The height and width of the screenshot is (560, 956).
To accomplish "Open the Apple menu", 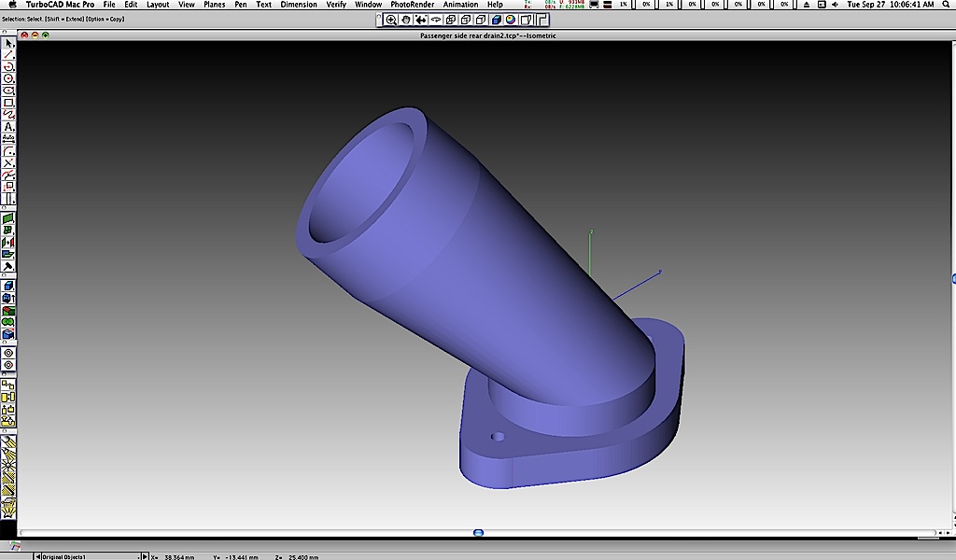I will point(12,5).
